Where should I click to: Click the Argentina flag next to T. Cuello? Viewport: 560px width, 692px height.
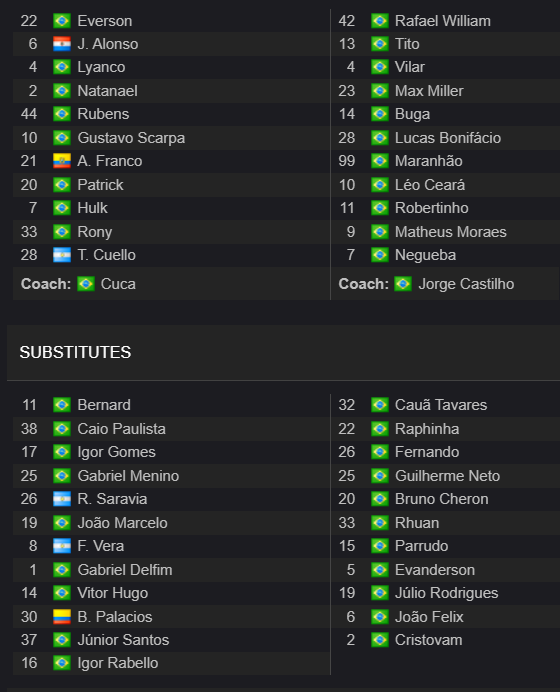(62, 255)
